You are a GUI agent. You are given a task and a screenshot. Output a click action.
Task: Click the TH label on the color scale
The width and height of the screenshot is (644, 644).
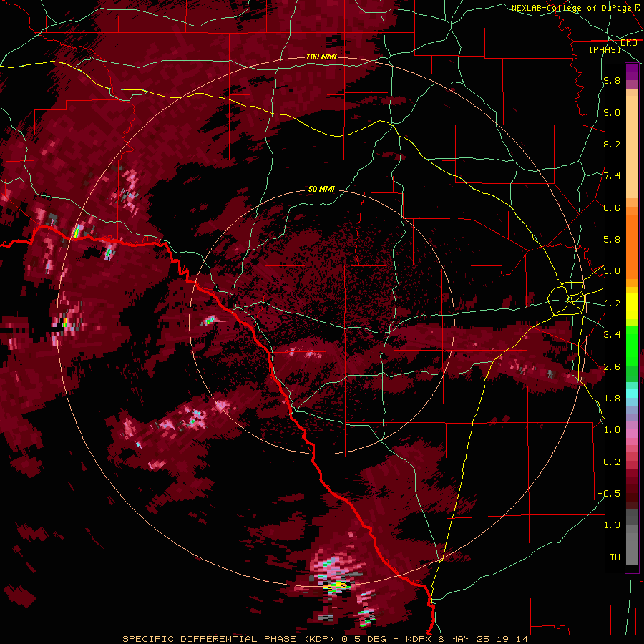(x=615, y=557)
